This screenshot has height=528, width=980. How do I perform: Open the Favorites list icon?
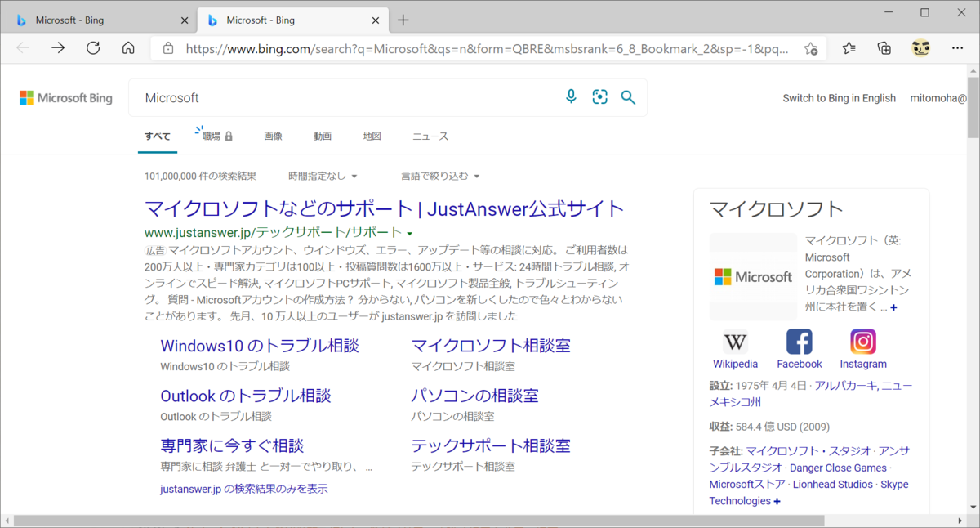pyautogui.click(x=849, y=48)
